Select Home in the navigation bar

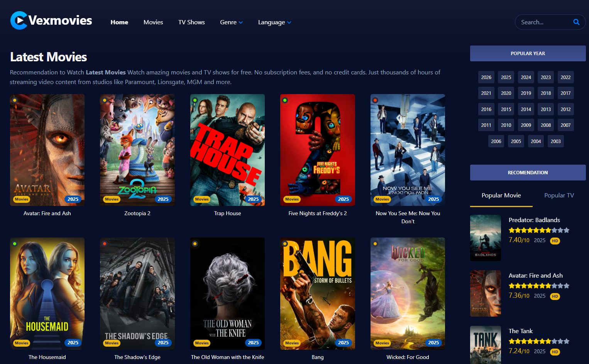[119, 22]
